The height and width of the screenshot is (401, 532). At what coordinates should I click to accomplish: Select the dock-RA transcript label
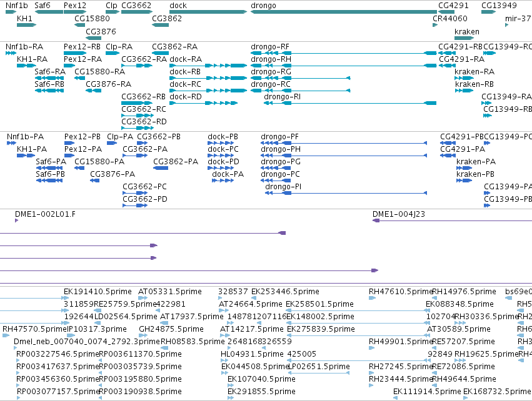pos(186,59)
